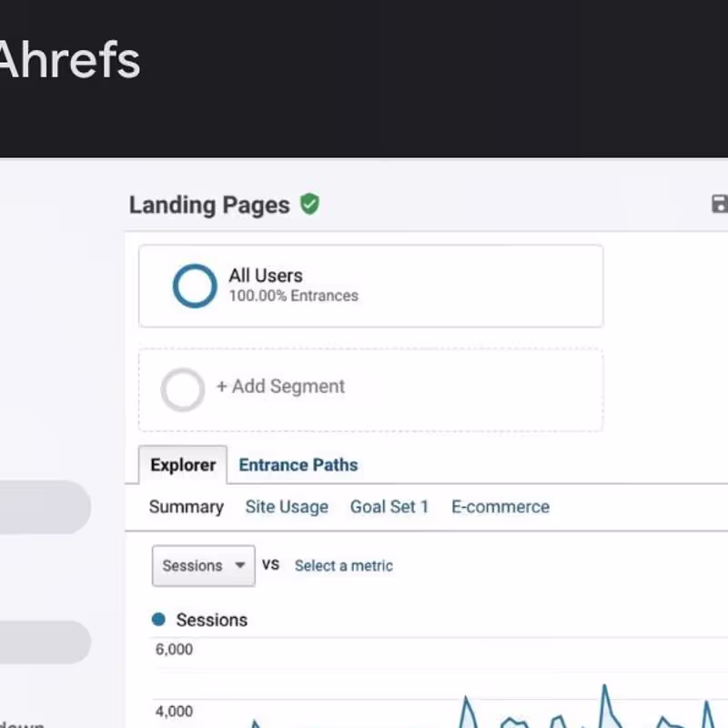Click the 4,000 axis label
The image size is (728, 728).
coord(174,712)
